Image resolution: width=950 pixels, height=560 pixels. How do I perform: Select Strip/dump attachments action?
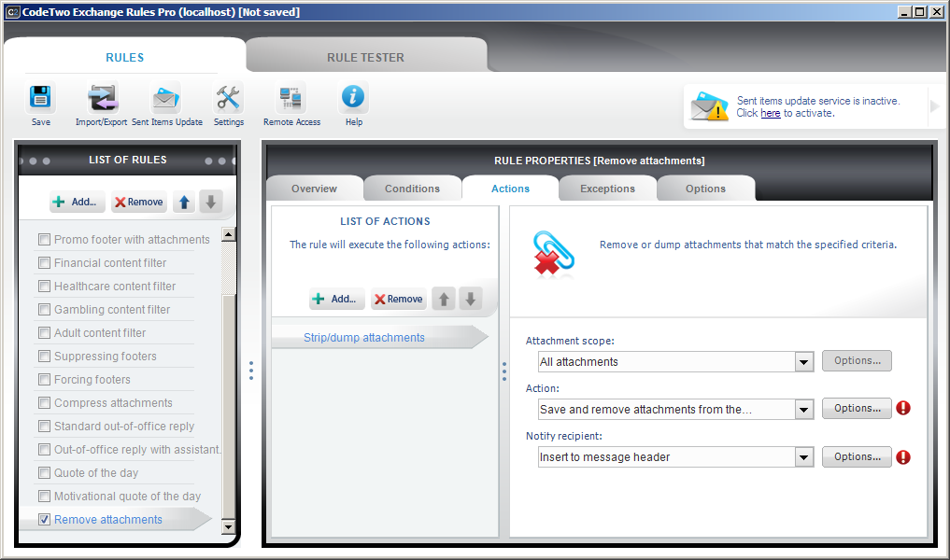(379, 337)
